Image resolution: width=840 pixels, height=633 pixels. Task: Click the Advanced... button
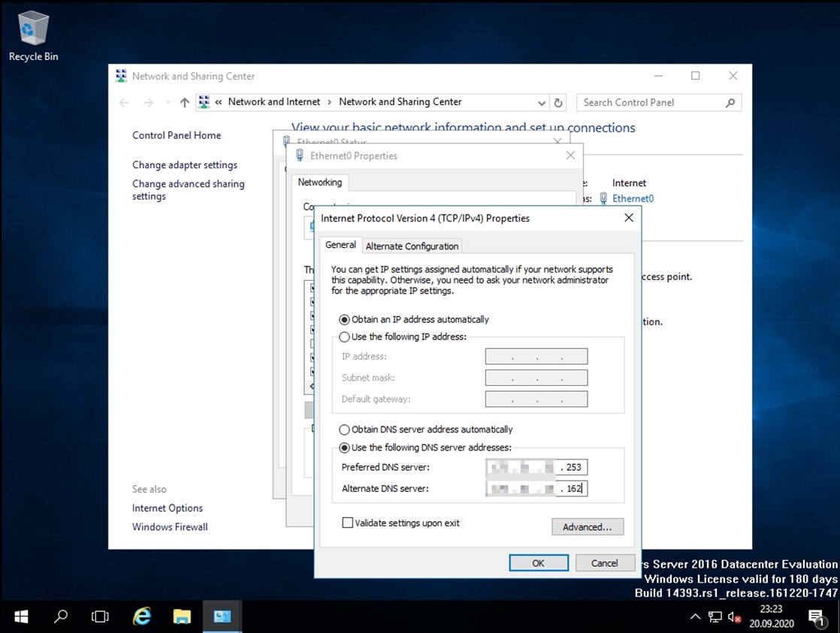coord(587,527)
